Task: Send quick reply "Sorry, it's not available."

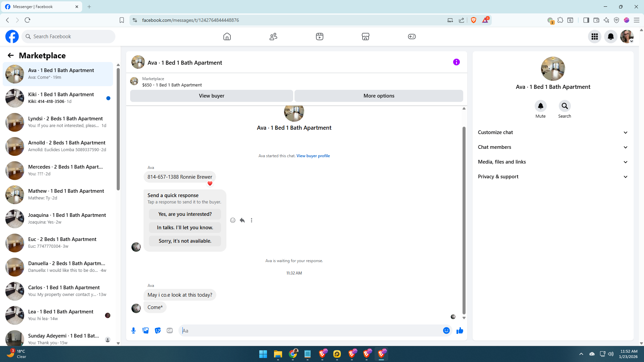Action: tap(185, 241)
